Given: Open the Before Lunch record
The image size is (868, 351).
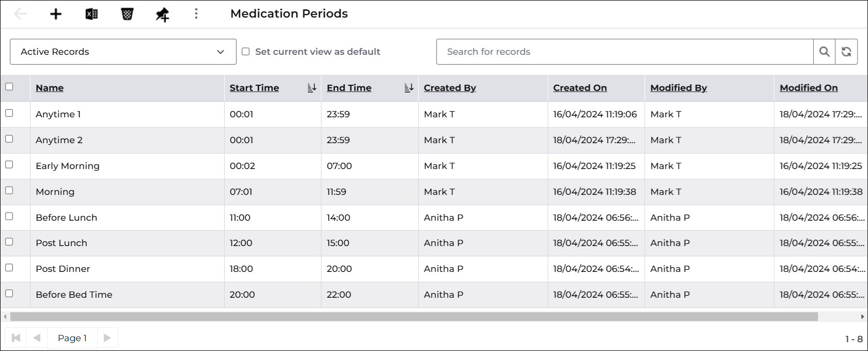Looking at the screenshot, I should pos(66,218).
